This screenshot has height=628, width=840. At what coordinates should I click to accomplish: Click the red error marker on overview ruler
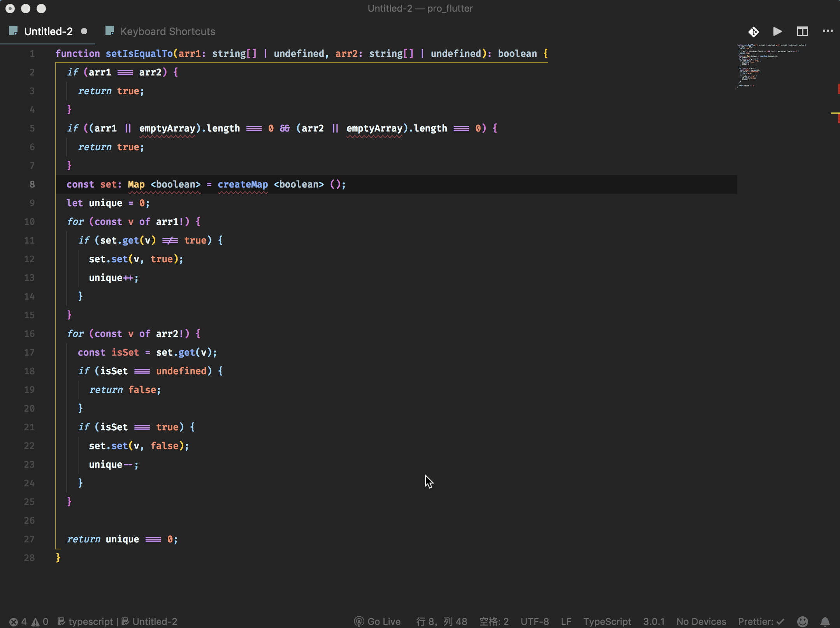click(x=838, y=89)
